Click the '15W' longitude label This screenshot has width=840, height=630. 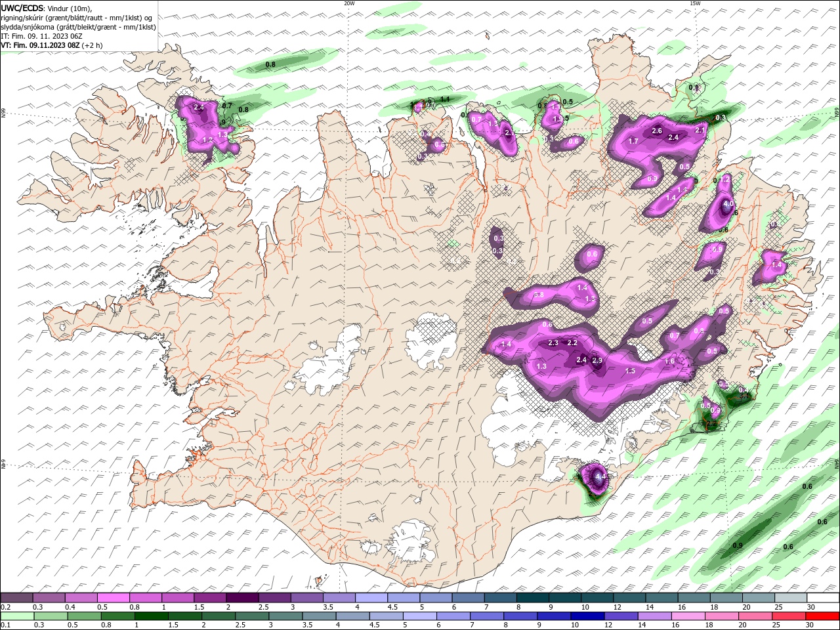[x=695, y=3]
